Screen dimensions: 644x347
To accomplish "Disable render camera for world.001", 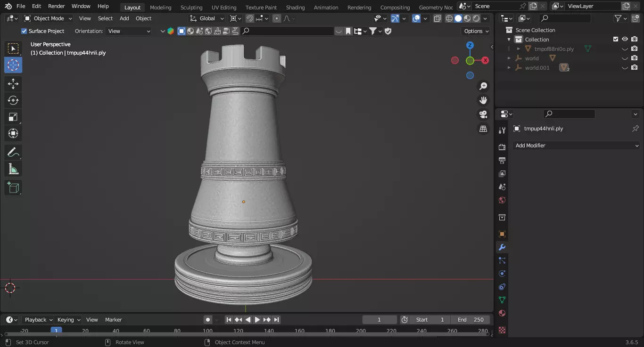I will (635, 68).
